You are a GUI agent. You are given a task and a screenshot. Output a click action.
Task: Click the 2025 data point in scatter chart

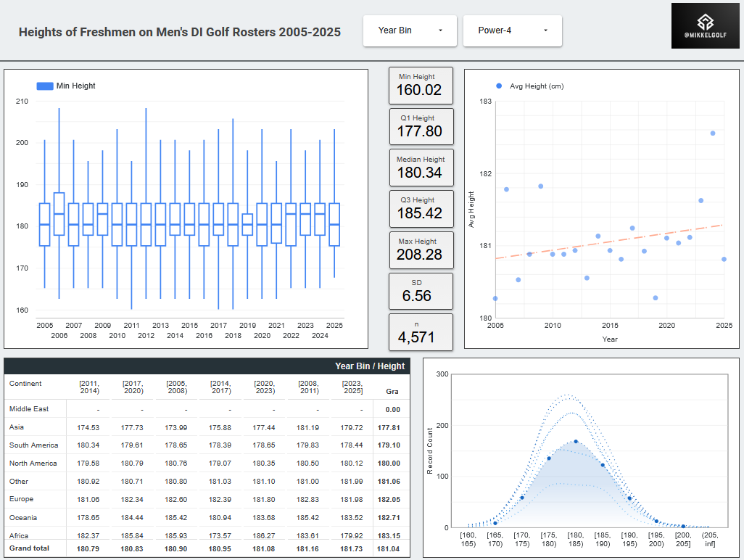(724, 259)
